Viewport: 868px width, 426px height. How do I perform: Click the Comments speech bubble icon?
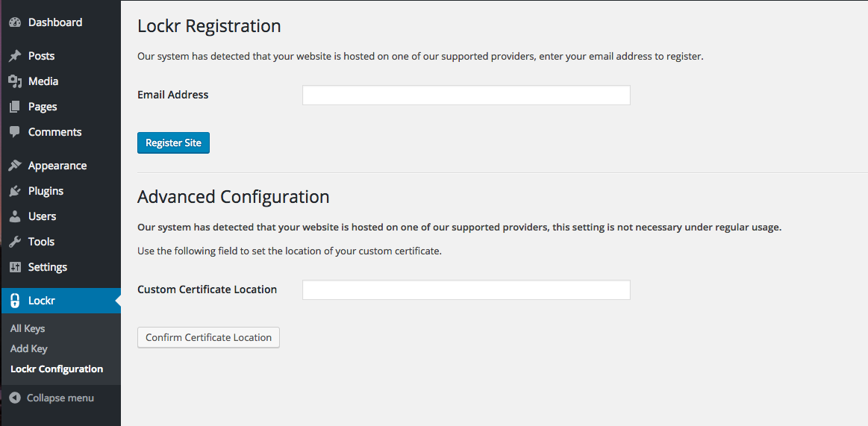(15, 132)
